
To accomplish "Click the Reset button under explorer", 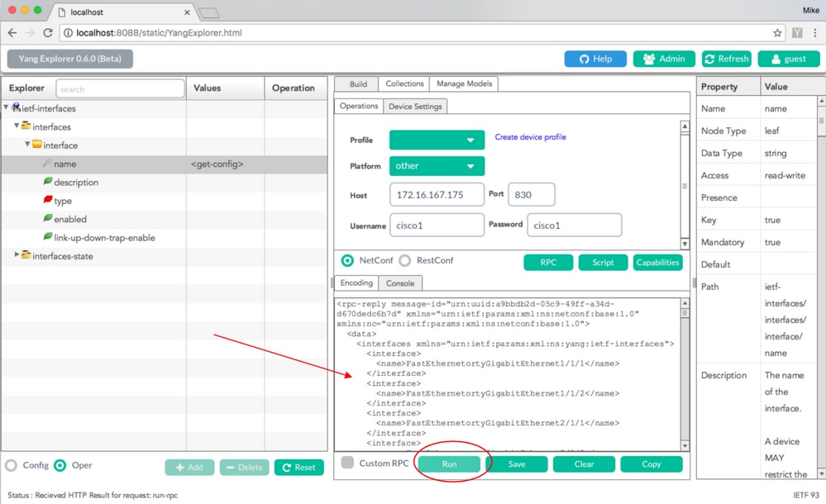I will 299,467.
